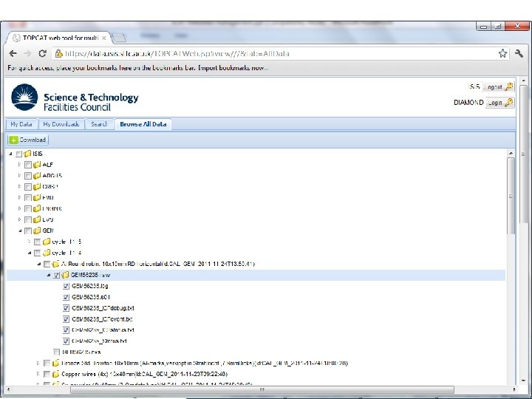Image resolution: width=532 pixels, height=399 pixels.
Task: Expand the ALF instrument node
Action: click(20, 165)
